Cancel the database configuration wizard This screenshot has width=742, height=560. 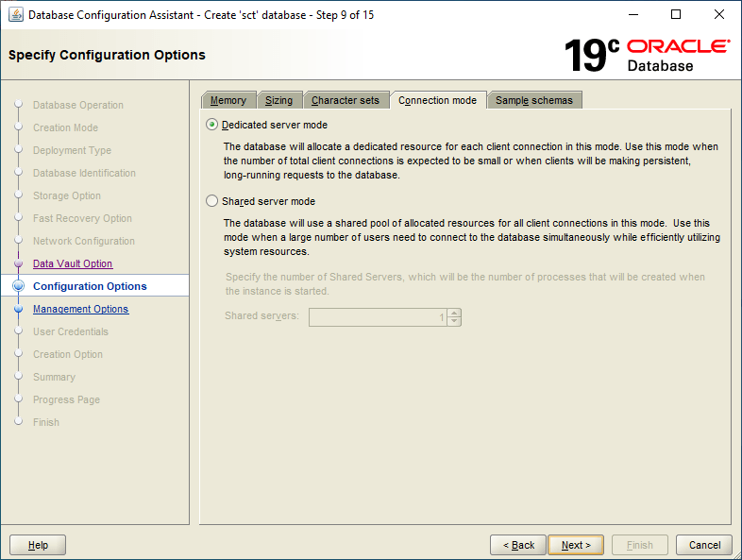[704, 545]
